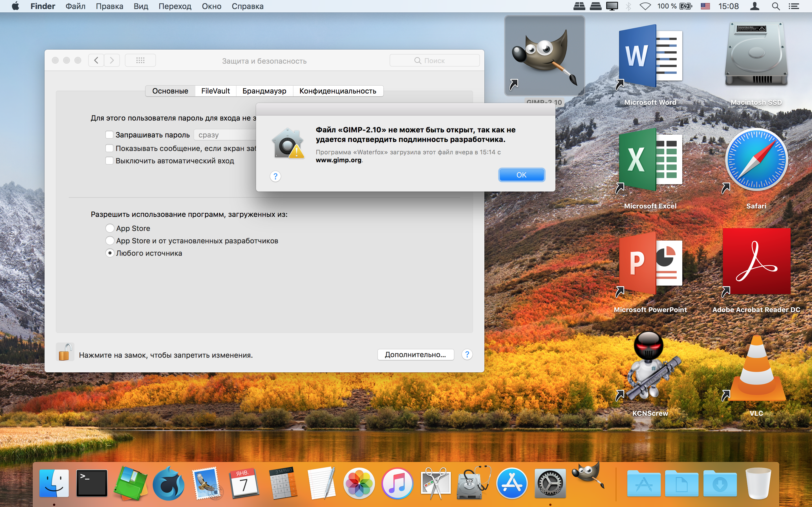The height and width of the screenshot is (507, 812).
Task: Switch to the FileVault tab
Action: pyautogui.click(x=215, y=91)
